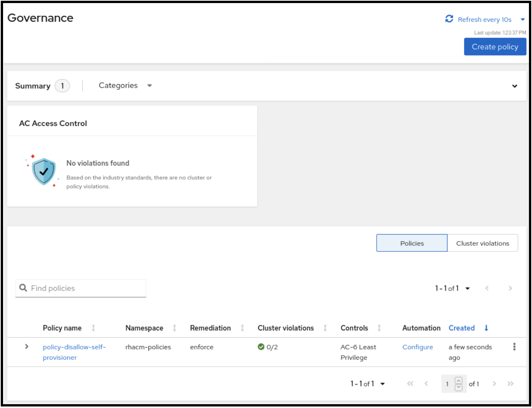This screenshot has height=408, width=532.
Task: Click the search magnifier in Find policies
Action: (23, 288)
